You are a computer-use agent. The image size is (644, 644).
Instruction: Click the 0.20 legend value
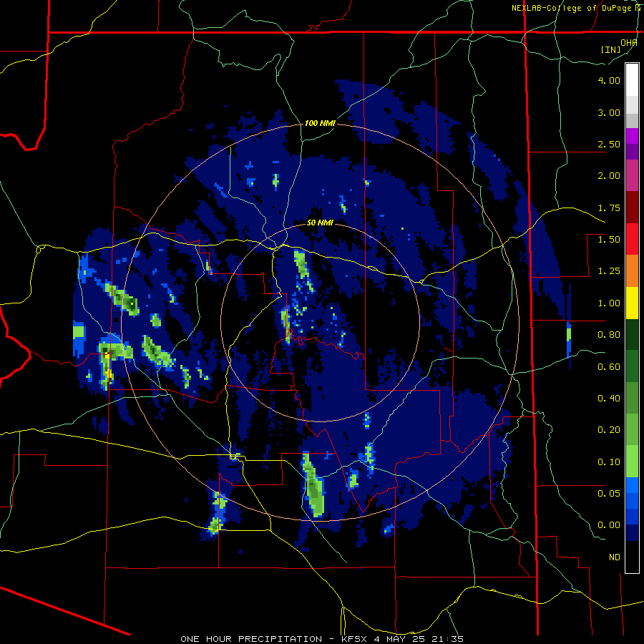click(x=609, y=430)
